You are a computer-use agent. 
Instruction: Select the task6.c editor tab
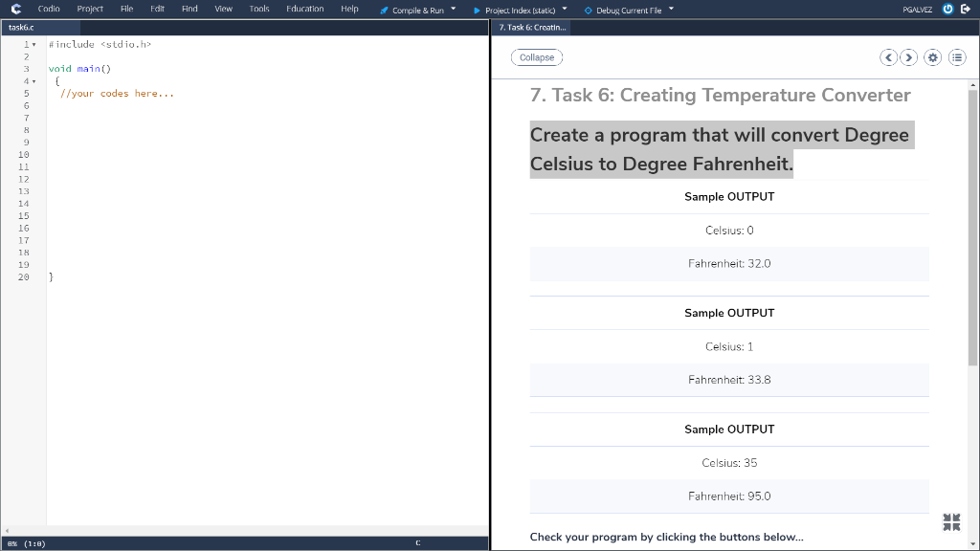pos(21,27)
